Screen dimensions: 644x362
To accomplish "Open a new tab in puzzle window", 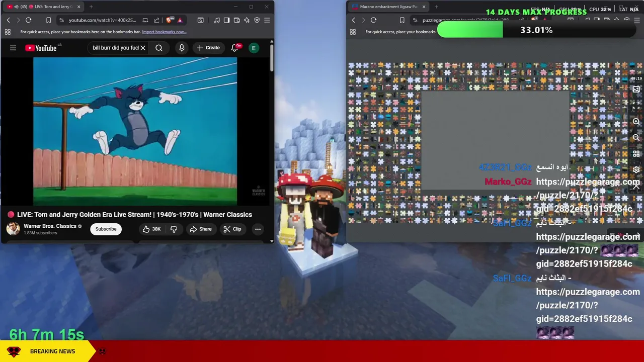I will 436,7.
